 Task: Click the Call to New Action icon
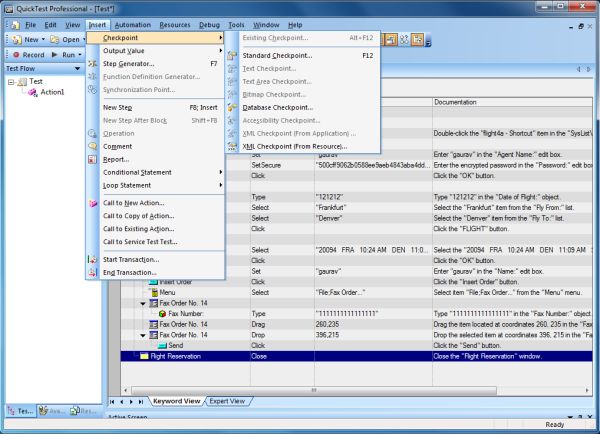[x=93, y=203]
